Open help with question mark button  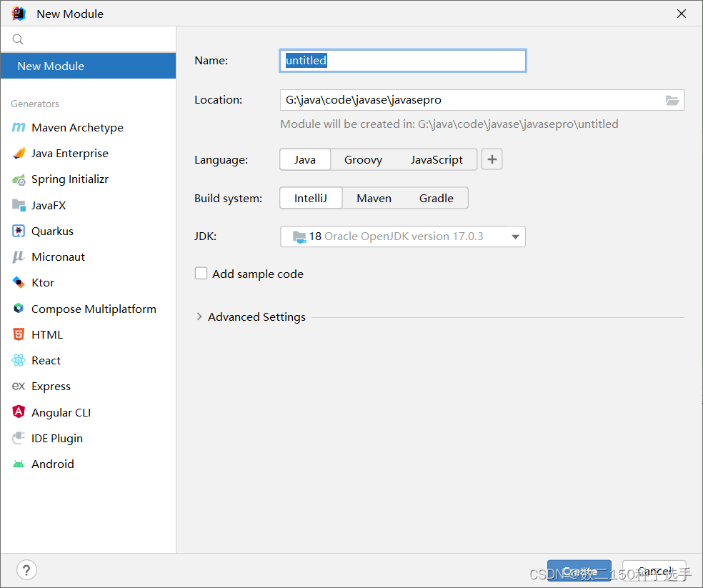[26, 570]
